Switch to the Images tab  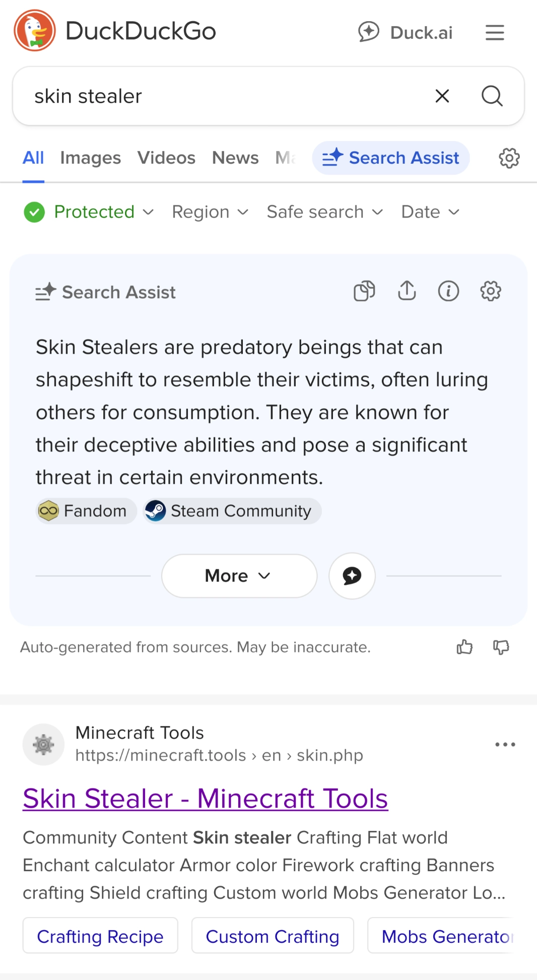pyautogui.click(x=90, y=158)
